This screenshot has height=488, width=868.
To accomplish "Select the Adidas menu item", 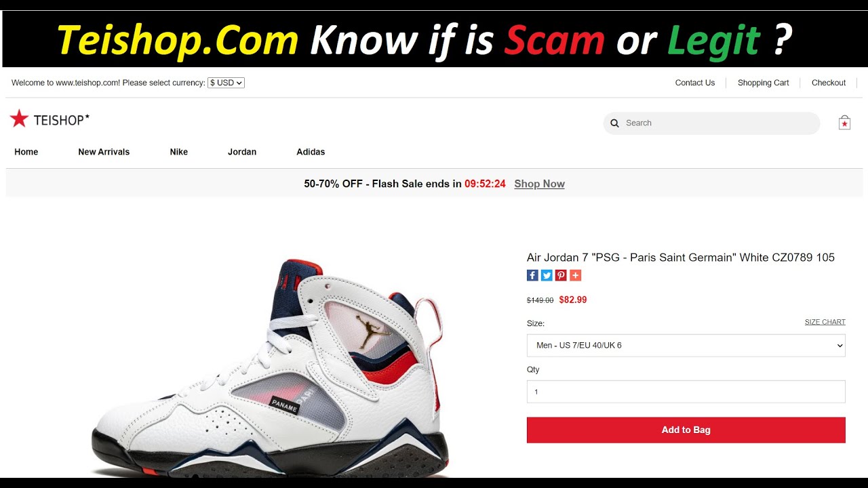I will pyautogui.click(x=311, y=152).
